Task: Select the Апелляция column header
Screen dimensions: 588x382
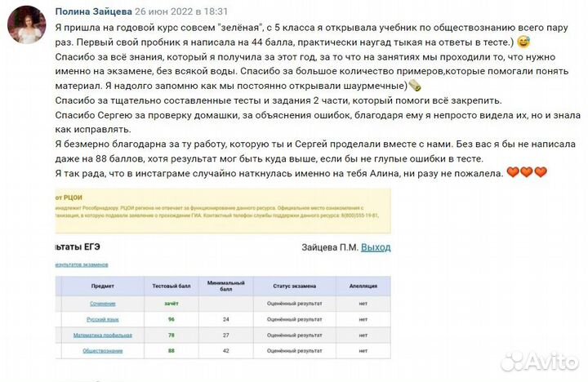Action: click(x=363, y=286)
